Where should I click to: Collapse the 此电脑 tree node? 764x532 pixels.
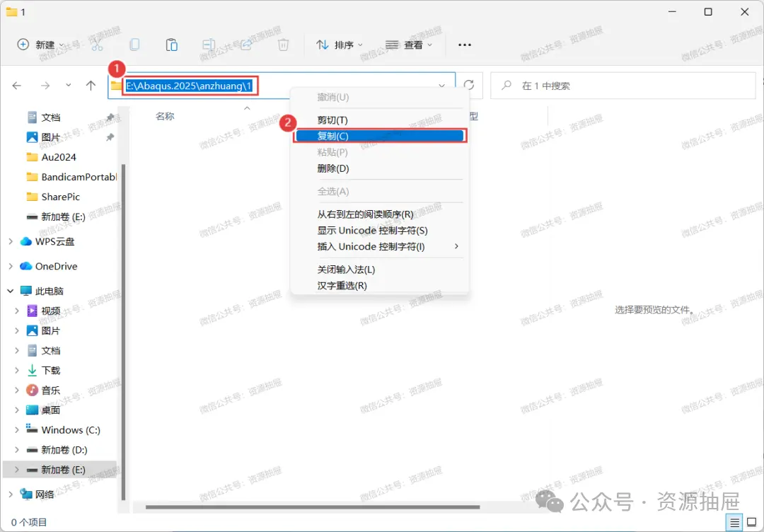pos(11,291)
